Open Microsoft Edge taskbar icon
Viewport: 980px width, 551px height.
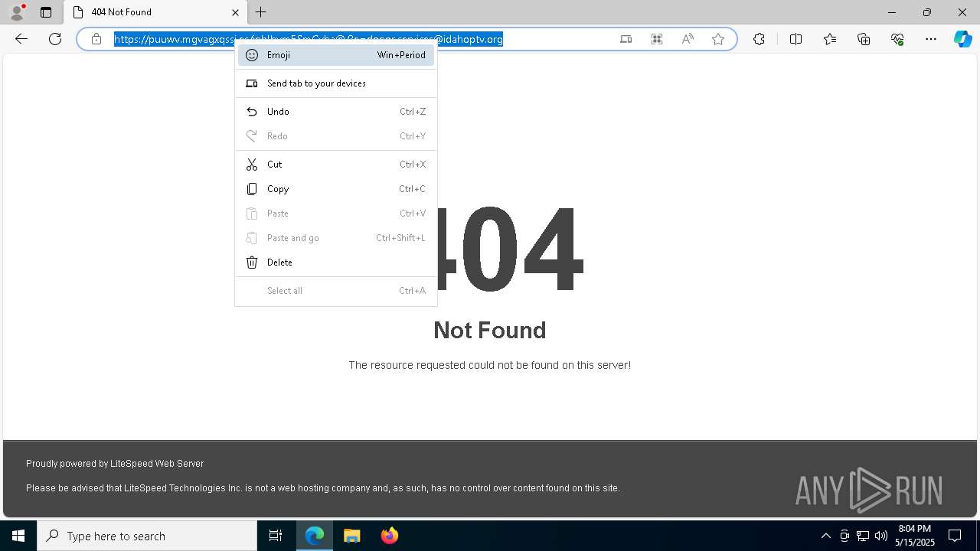[x=315, y=536]
